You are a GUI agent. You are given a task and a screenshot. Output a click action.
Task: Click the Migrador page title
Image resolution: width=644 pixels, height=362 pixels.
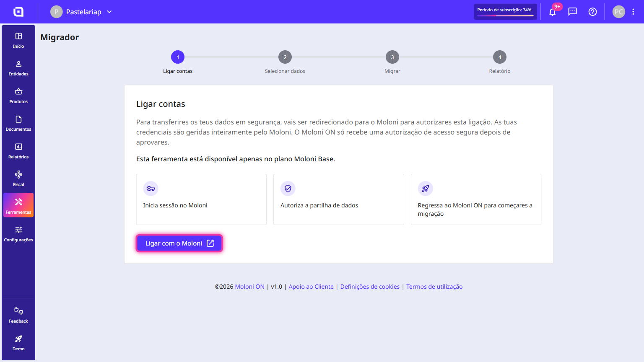[60, 37]
